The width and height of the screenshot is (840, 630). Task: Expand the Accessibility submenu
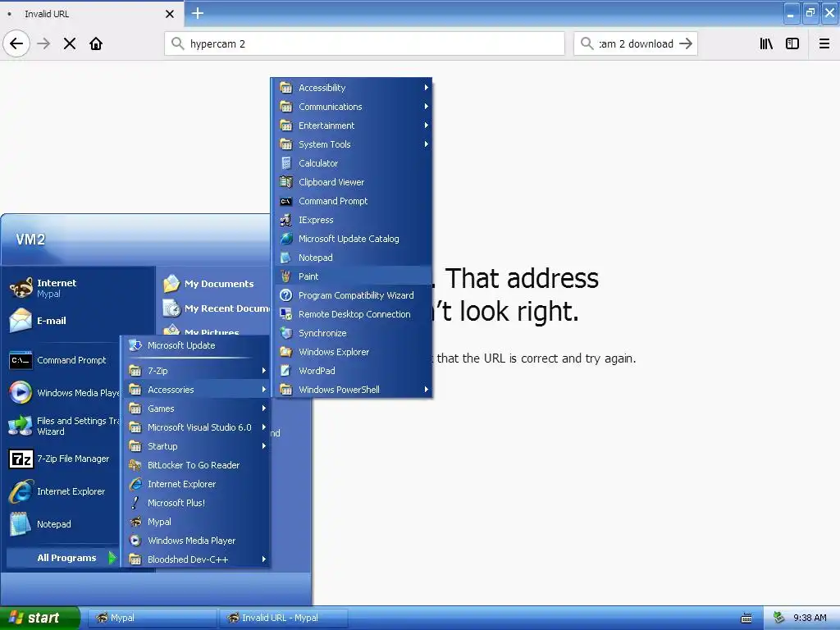pyautogui.click(x=352, y=88)
